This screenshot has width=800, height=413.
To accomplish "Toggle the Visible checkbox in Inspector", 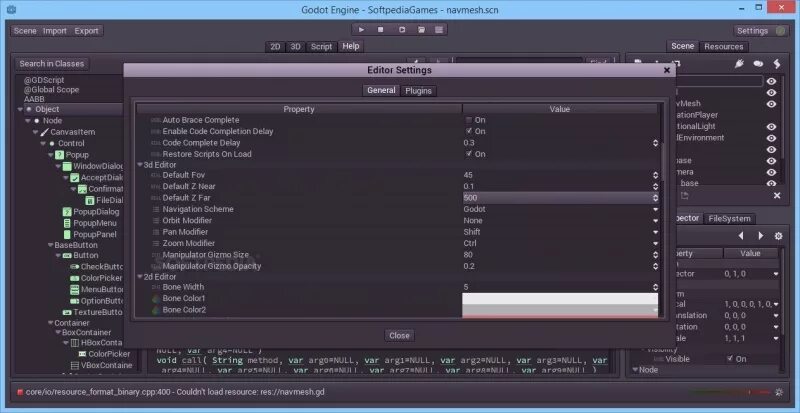I will coord(730,359).
